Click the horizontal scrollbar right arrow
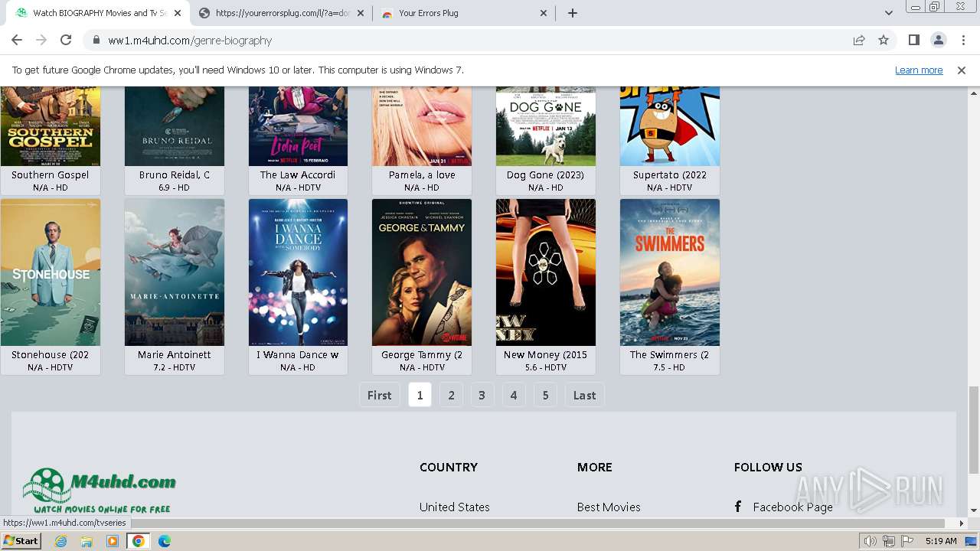The width and height of the screenshot is (980, 551). point(962,523)
